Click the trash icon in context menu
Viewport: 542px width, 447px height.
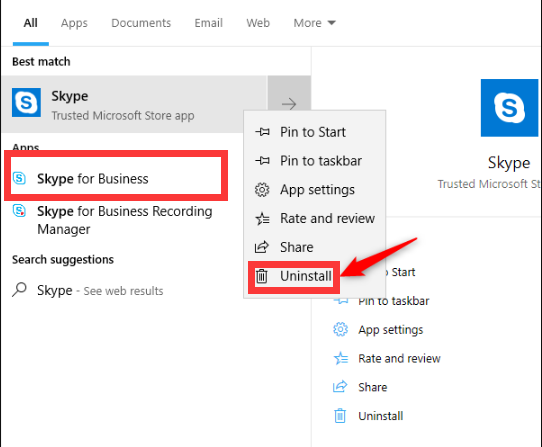[x=262, y=276]
